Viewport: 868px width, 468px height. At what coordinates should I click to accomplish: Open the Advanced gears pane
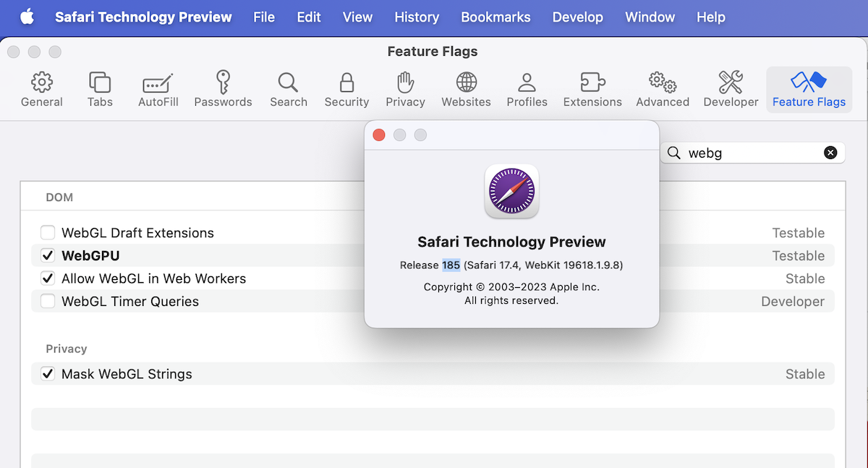(x=663, y=90)
